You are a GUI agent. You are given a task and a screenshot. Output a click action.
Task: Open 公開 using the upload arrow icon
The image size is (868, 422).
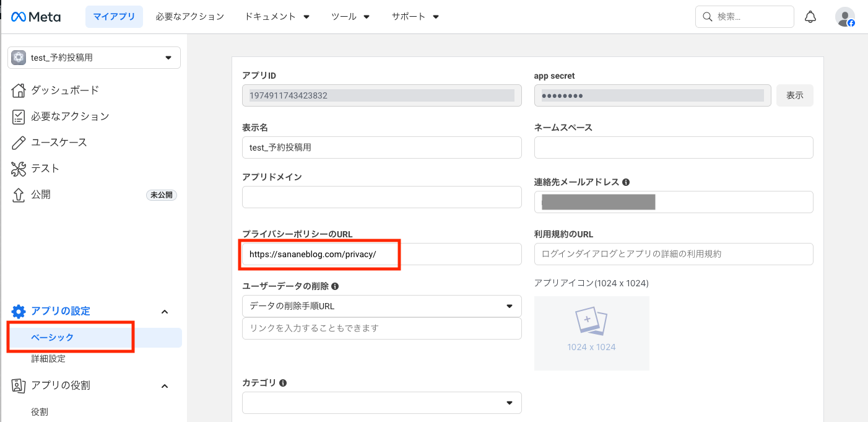click(x=19, y=194)
